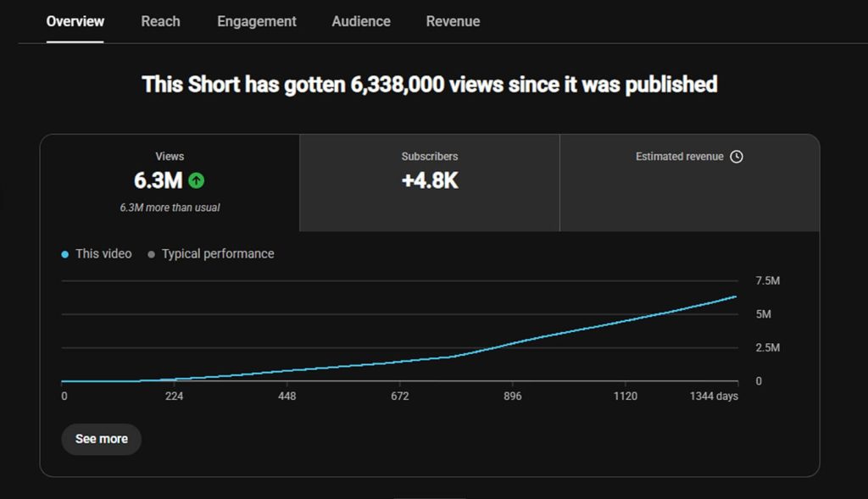868x499 pixels.
Task: Switch to the Reach tab
Action: point(160,21)
